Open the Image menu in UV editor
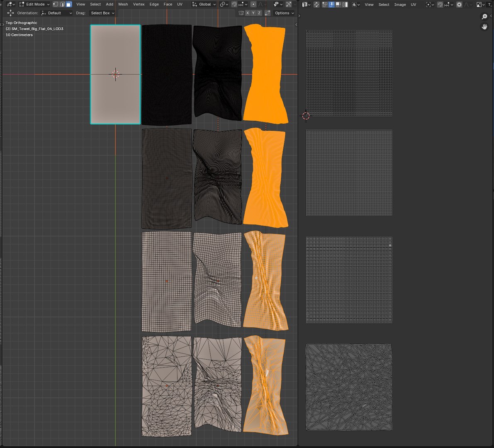This screenshot has width=494, height=448. tap(400, 5)
